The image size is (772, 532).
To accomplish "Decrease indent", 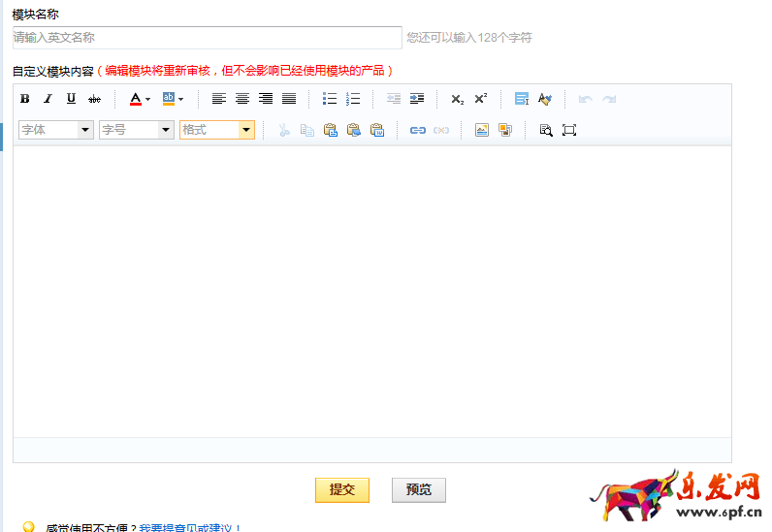I will tap(394, 99).
